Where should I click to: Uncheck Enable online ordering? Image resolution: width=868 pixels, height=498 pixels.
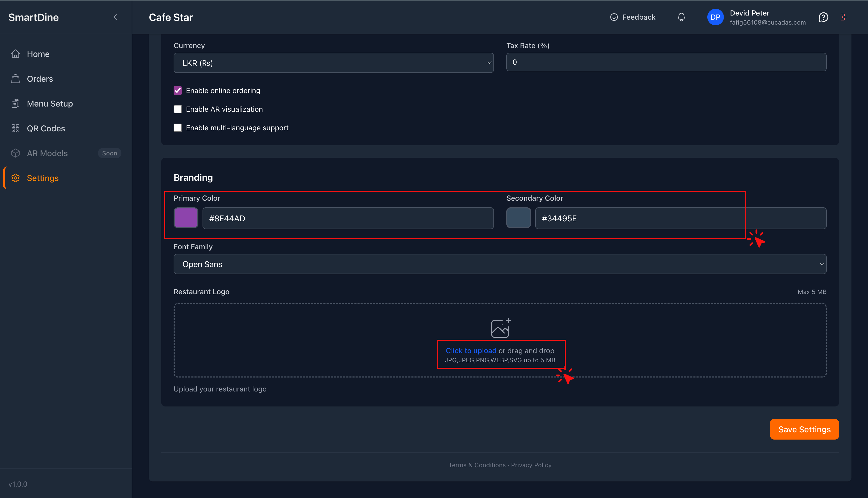(178, 91)
